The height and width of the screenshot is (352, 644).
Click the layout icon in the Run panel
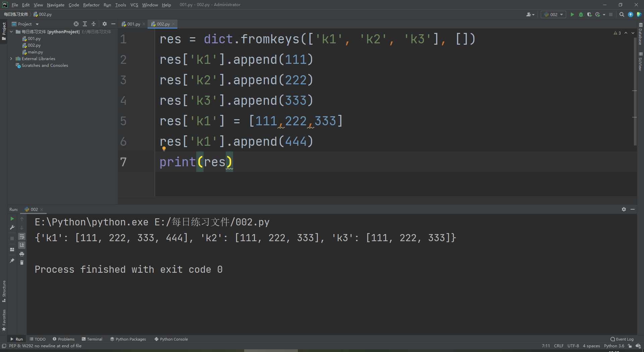click(12, 250)
